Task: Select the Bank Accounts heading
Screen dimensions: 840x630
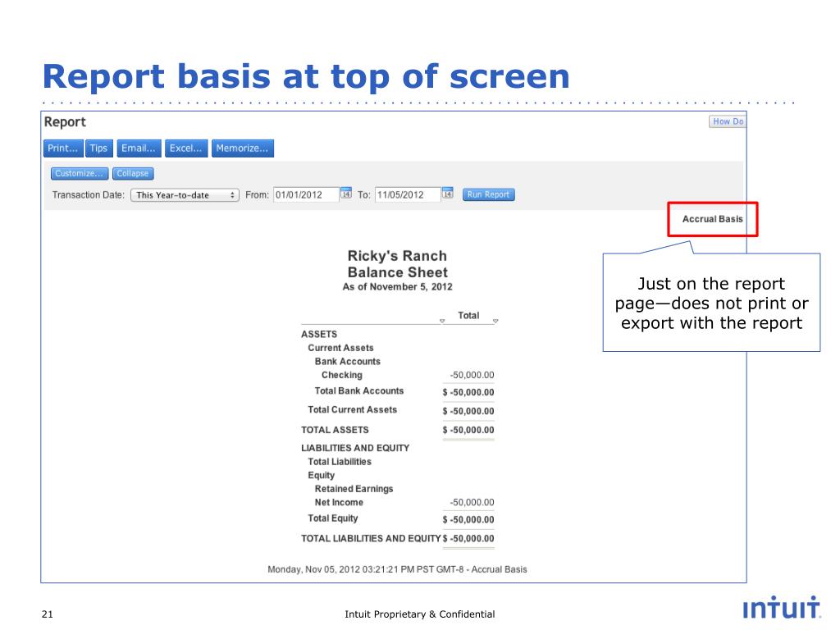Action: pos(348,362)
